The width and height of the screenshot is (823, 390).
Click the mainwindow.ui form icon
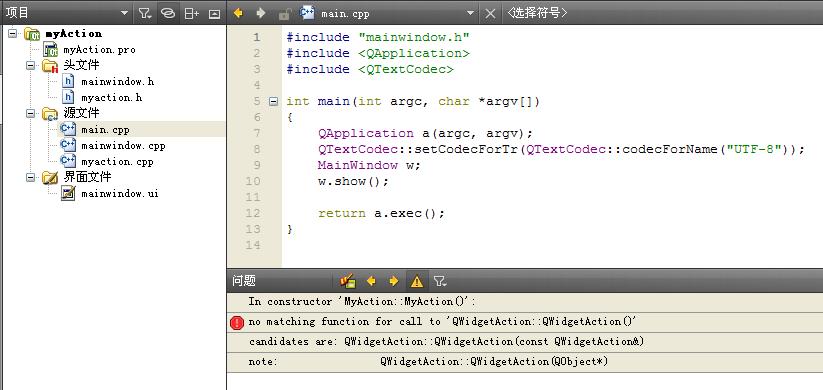pos(68,193)
